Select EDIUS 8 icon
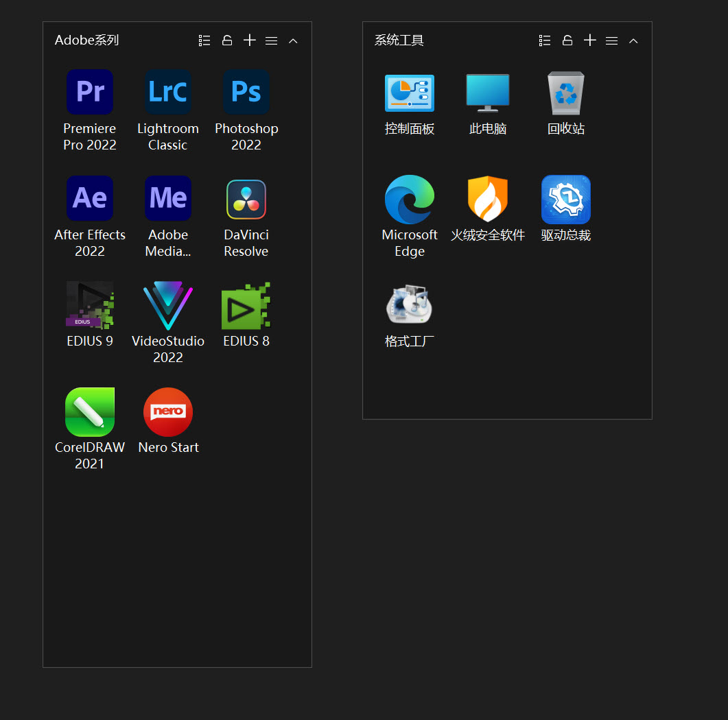This screenshot has height=720, width=728. tap(246, 305)
